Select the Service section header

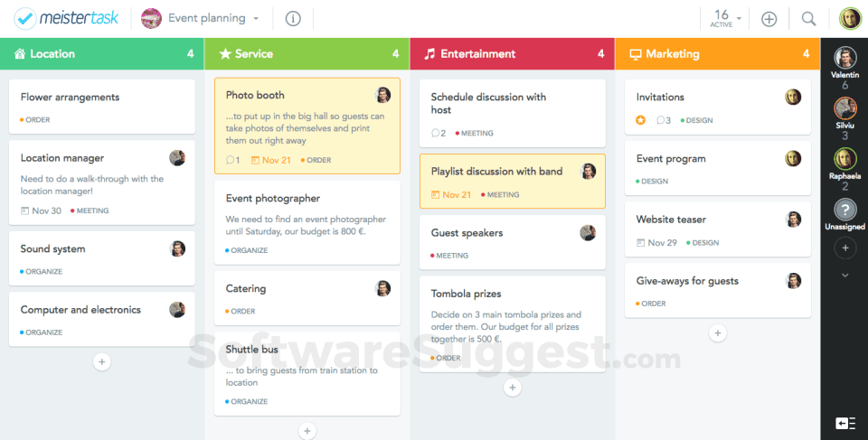coord(307,53)
